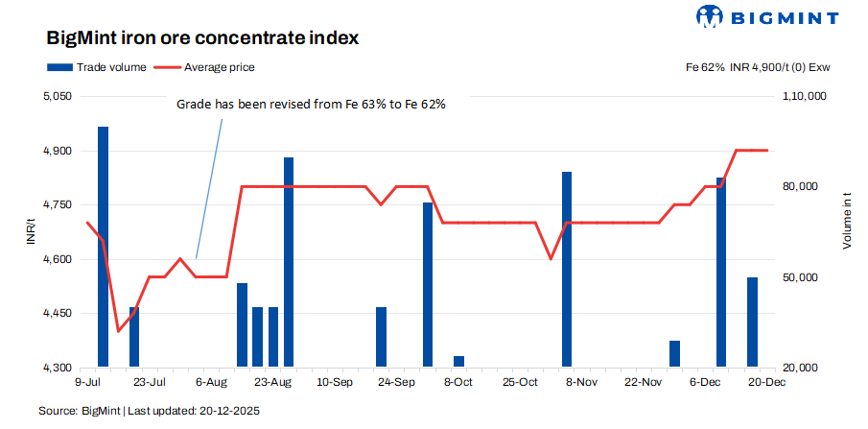This screenshot has height=429, width=868.
Task: Click the rightmost bar near 20-Dec
Action: [752, 322]
